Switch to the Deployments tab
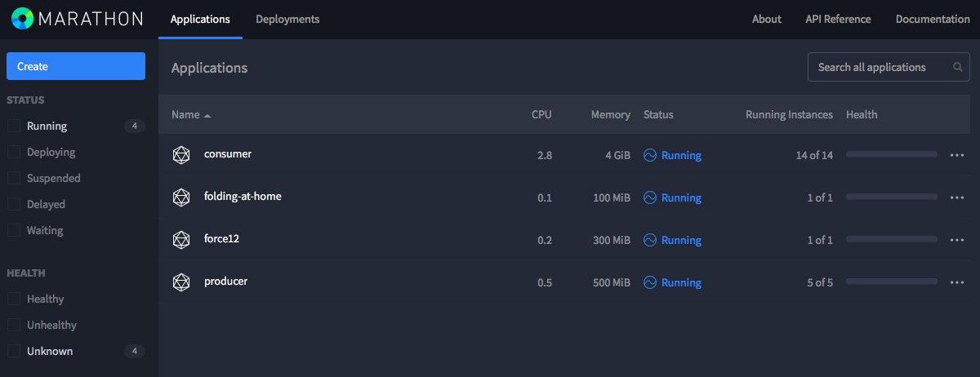 [287, 19]
